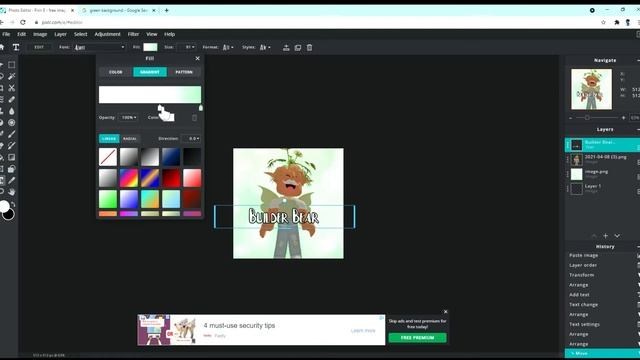Image resolution: width=640 pixels, height=360 pixels.
Task: Select the Brush draw tool
Action: (x=11, y=134)
